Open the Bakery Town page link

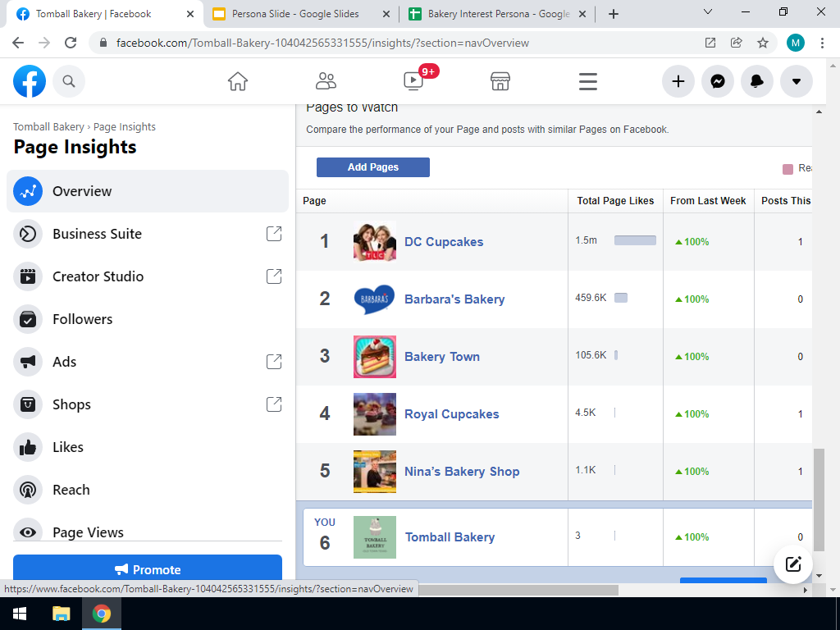point(442,356)
